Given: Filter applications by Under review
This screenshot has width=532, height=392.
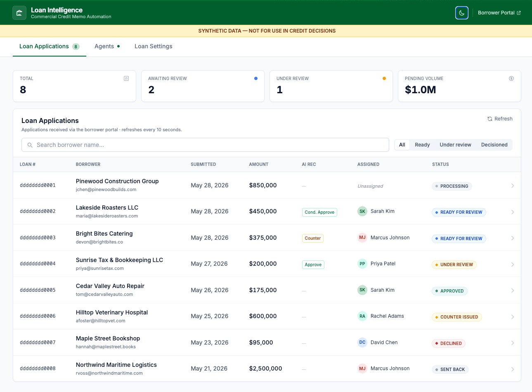Looking at the screenshot, I should [x=455, y=145].
